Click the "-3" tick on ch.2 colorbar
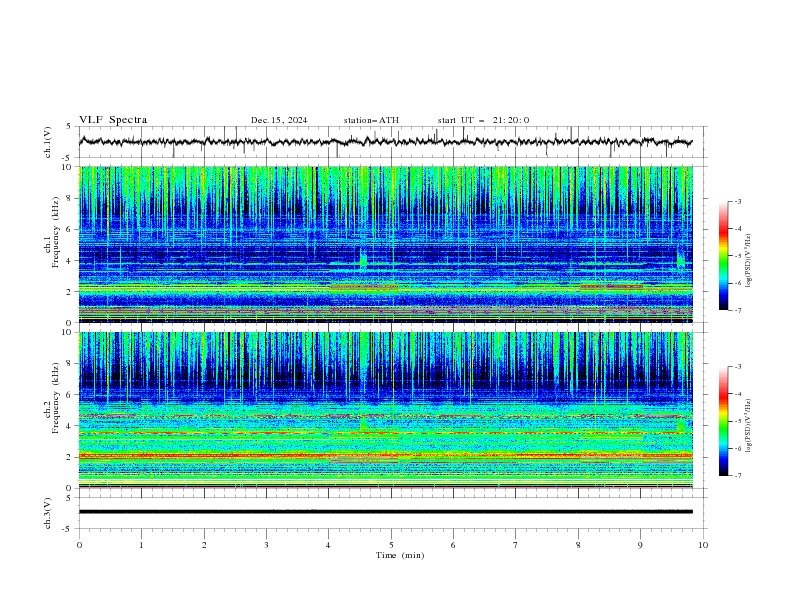Viewport: 792px width, 612px height. [x=737, y=367]
